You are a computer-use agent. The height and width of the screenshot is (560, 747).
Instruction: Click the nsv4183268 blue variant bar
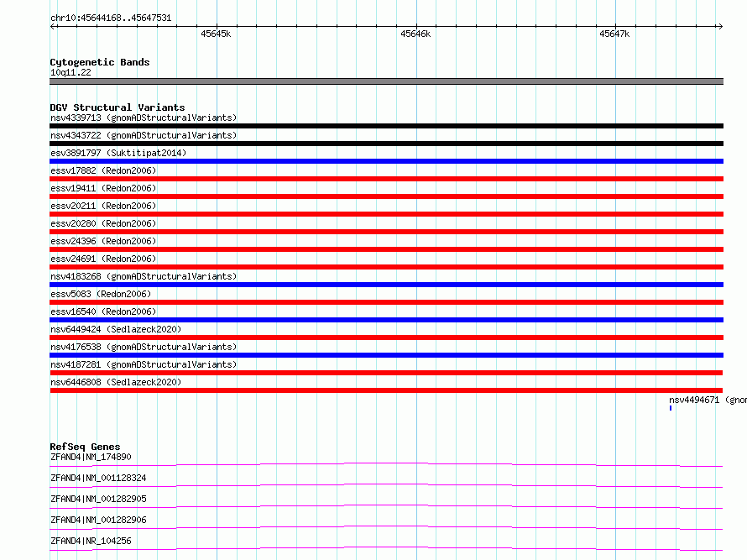pos(386,285)
